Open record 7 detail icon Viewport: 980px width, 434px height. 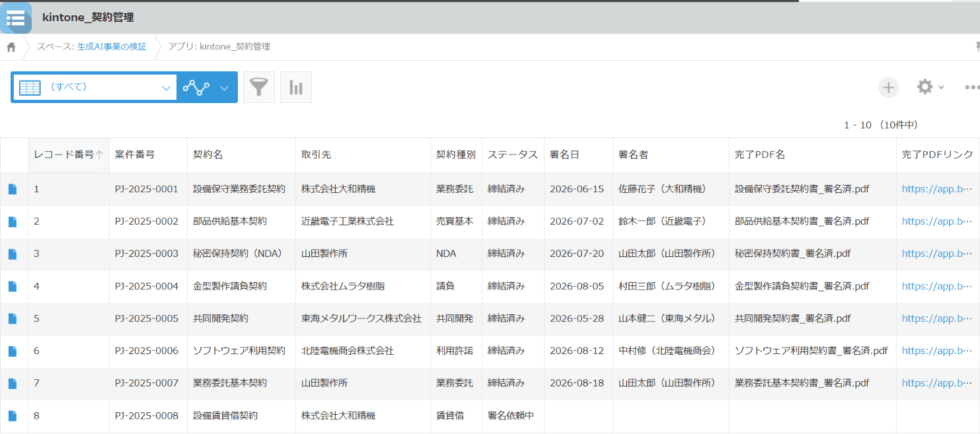[x=12, y=383]
